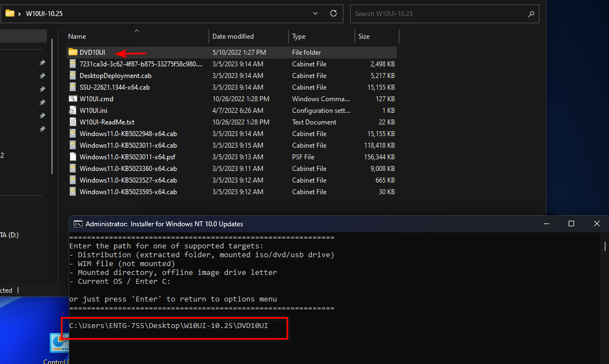
Task: Select SSU-22621.1344-x64.cab file icon
Action: tap(72, 87)
